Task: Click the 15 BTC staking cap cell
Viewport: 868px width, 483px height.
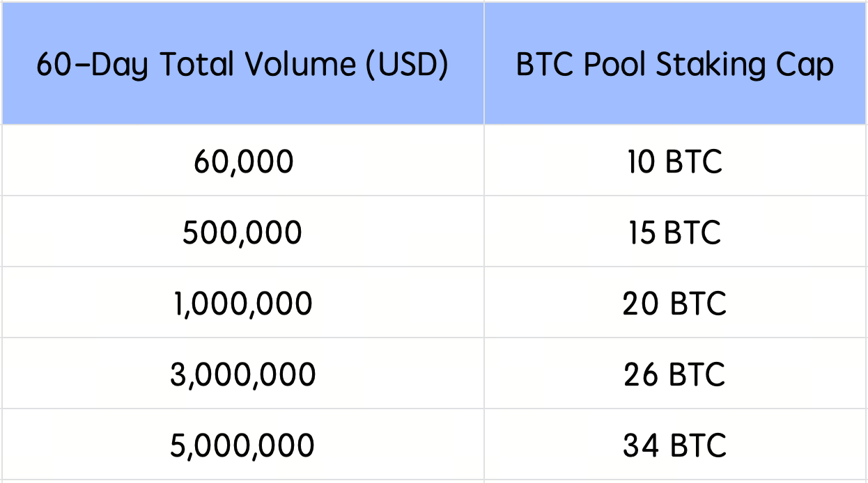Action: [x=674, y=232]
